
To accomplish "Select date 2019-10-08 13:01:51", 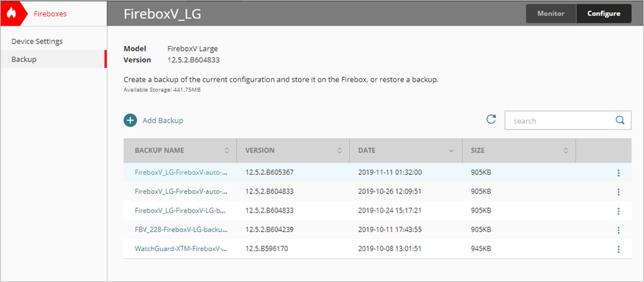I will tap(390, 248).
